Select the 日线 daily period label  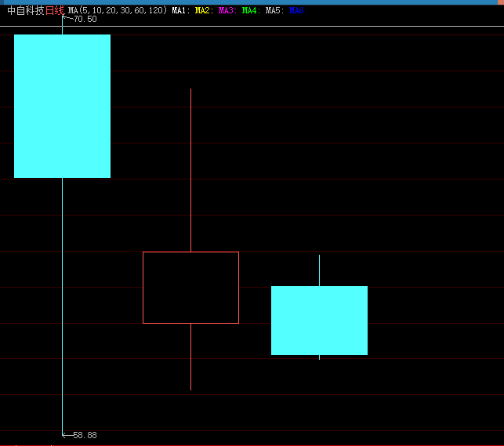click(x=55, y=11)
